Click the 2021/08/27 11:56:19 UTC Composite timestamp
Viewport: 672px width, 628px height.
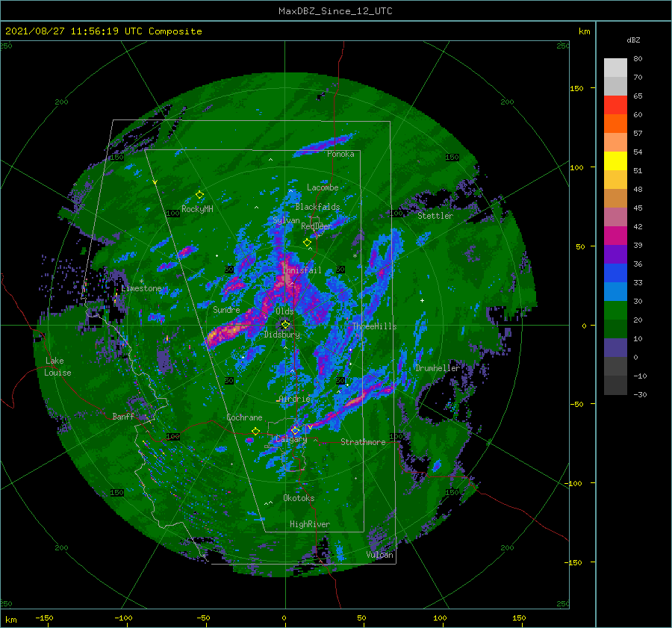pos(103,31)
